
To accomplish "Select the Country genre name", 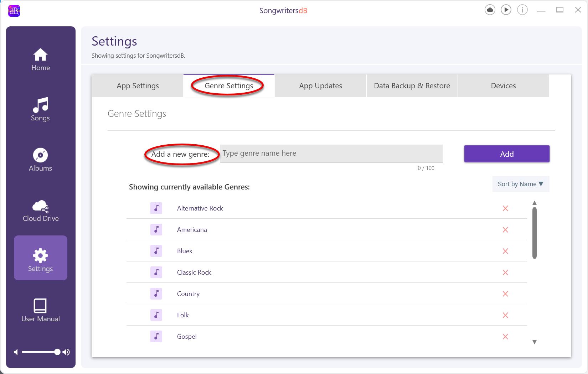I will click(x=188, y=294).
